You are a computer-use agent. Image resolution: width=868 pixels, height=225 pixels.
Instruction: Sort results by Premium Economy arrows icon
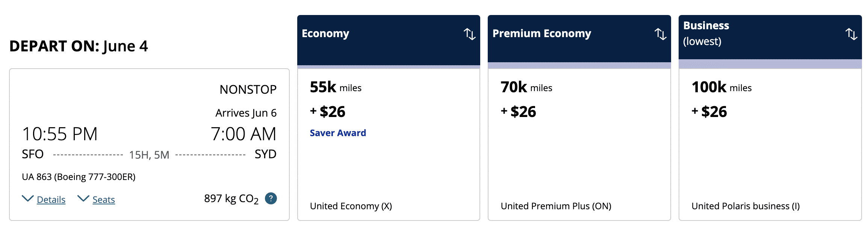[660, 34]
